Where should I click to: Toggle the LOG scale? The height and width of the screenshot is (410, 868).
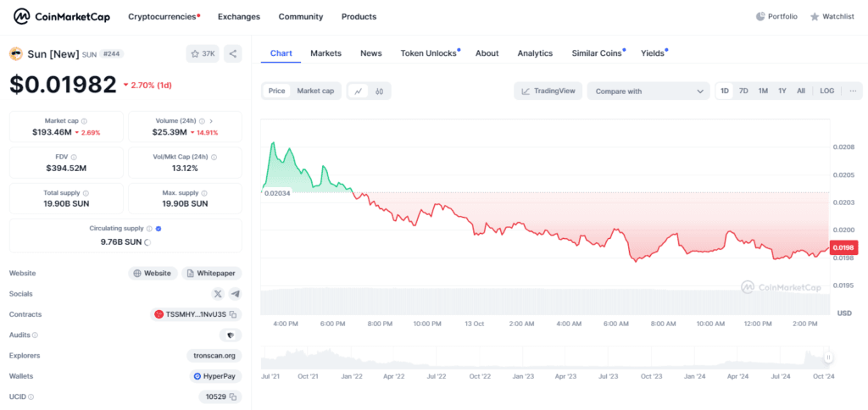[827, 91]
